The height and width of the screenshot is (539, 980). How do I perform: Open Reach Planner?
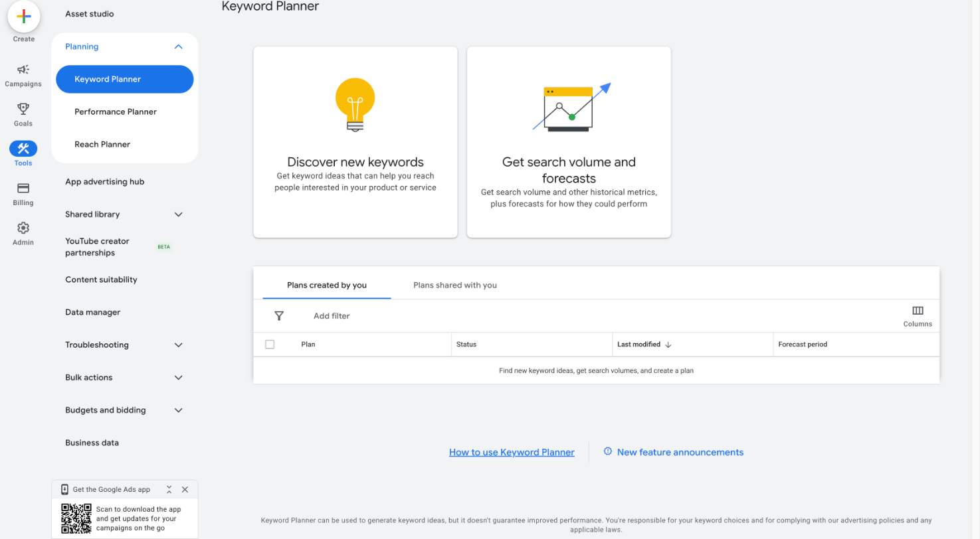point(102,144)
